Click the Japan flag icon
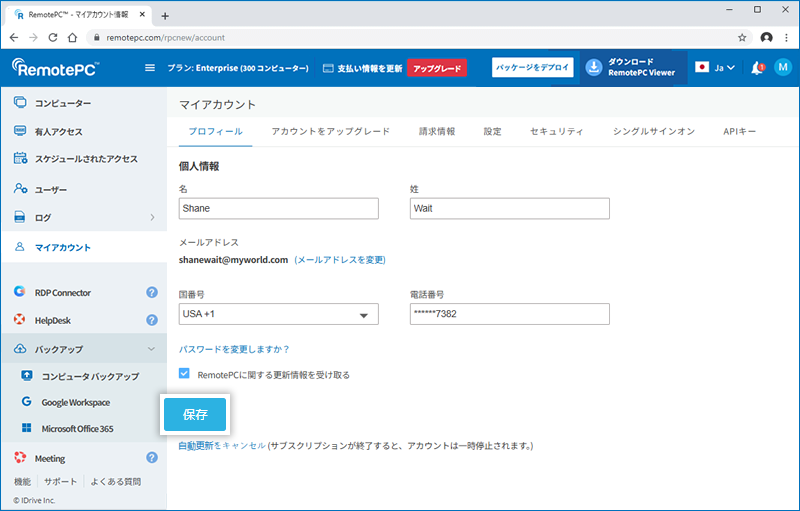The height and width of the screenshot is (511, 800). pyautogui.click(x=702, y=67)
